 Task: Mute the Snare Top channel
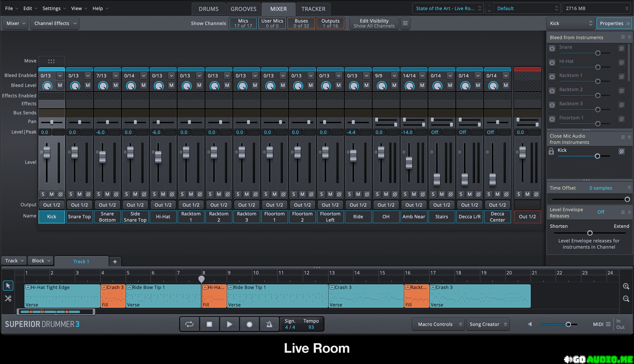[80, 194]
